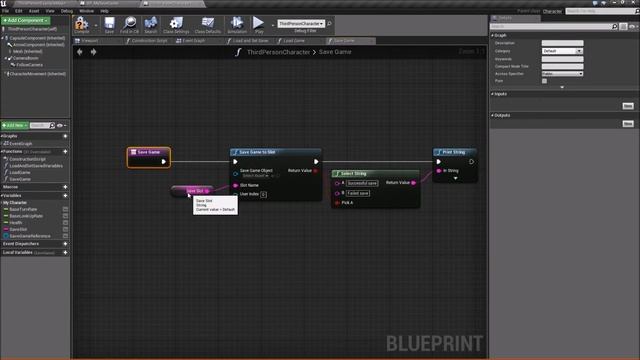Click New button under Inputs
Viewport: 640px width, 360px height.
tap(628, 106)
